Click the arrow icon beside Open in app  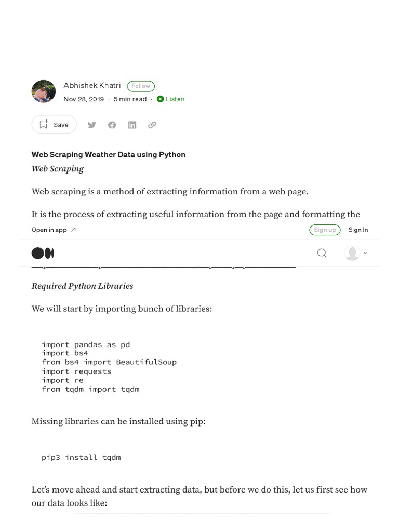coord(73,230)
